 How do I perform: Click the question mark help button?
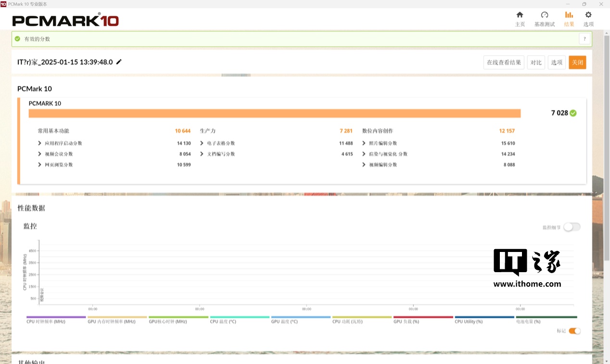tap(585, 39)
